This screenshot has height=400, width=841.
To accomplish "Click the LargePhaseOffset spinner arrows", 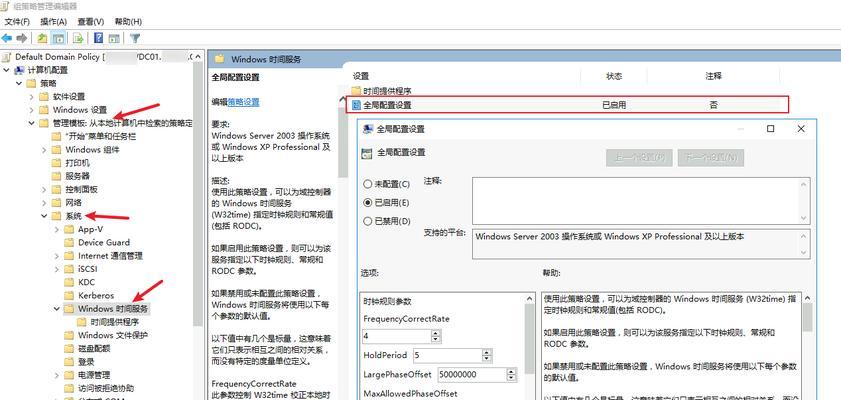I will click(512, 374).
